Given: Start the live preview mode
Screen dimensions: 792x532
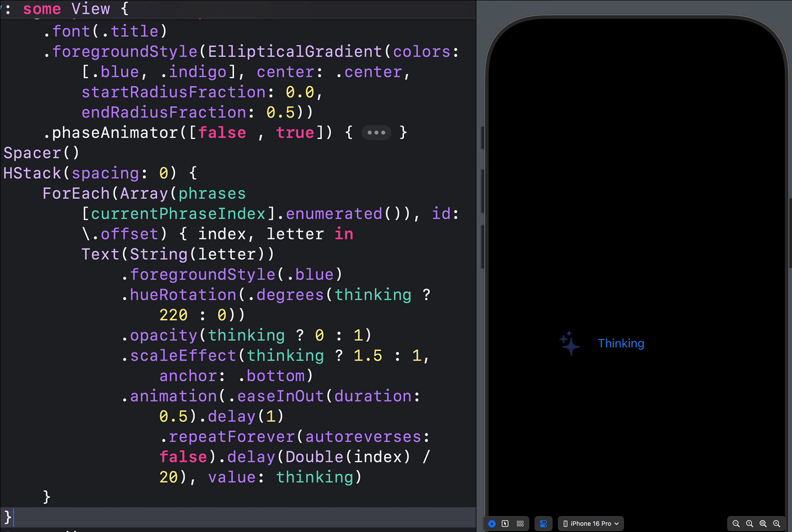Looking at the screenshot, I should pos(492,524).
